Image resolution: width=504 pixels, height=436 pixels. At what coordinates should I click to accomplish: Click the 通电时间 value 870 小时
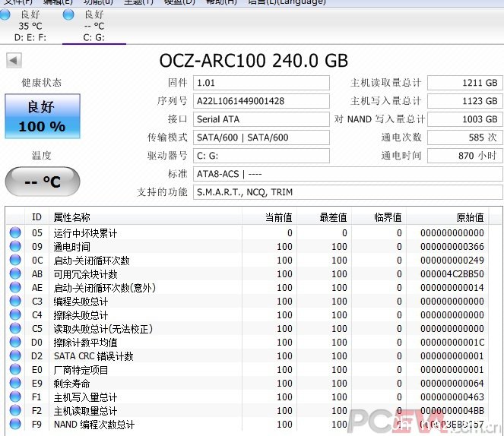click(x=464, y=156)
